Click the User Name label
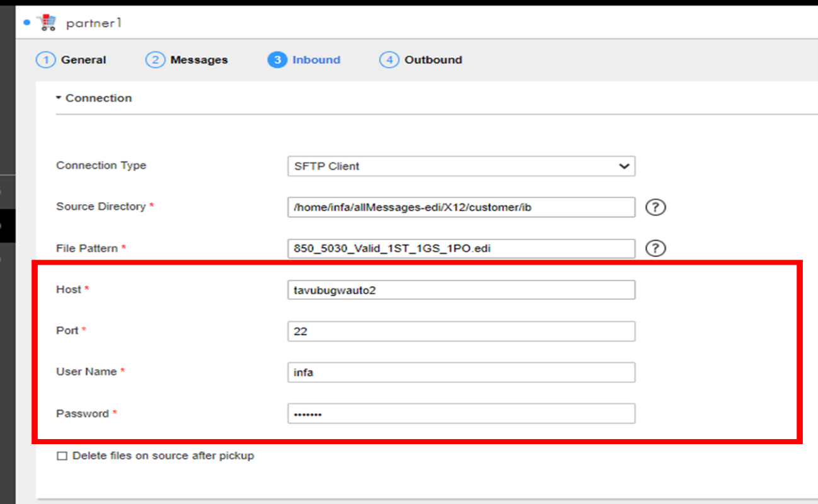The image size is (818, 504). coord(86,372)
